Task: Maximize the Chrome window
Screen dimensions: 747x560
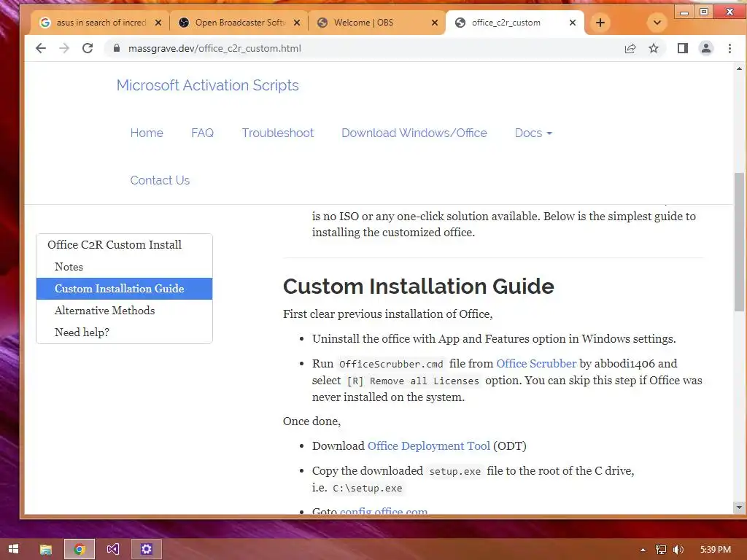Action: pos(704,12)
